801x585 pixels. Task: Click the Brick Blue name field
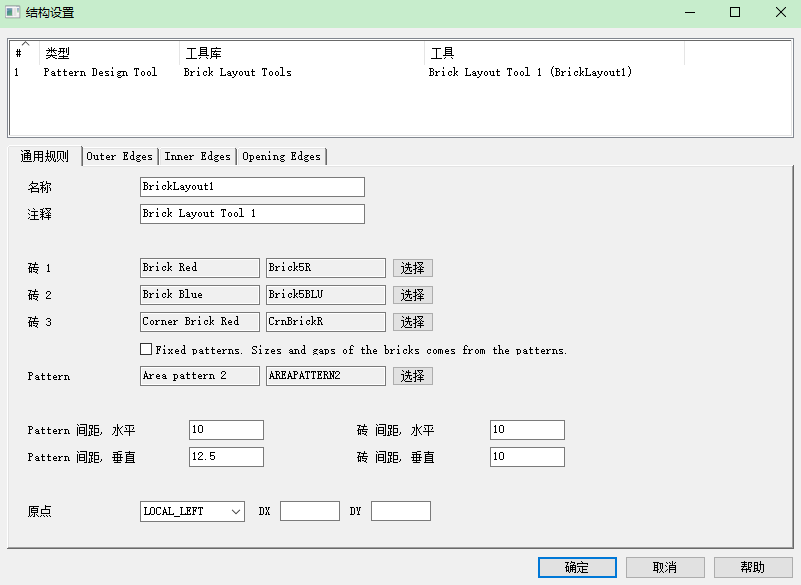pyautogui.click(x=200, y=295)
